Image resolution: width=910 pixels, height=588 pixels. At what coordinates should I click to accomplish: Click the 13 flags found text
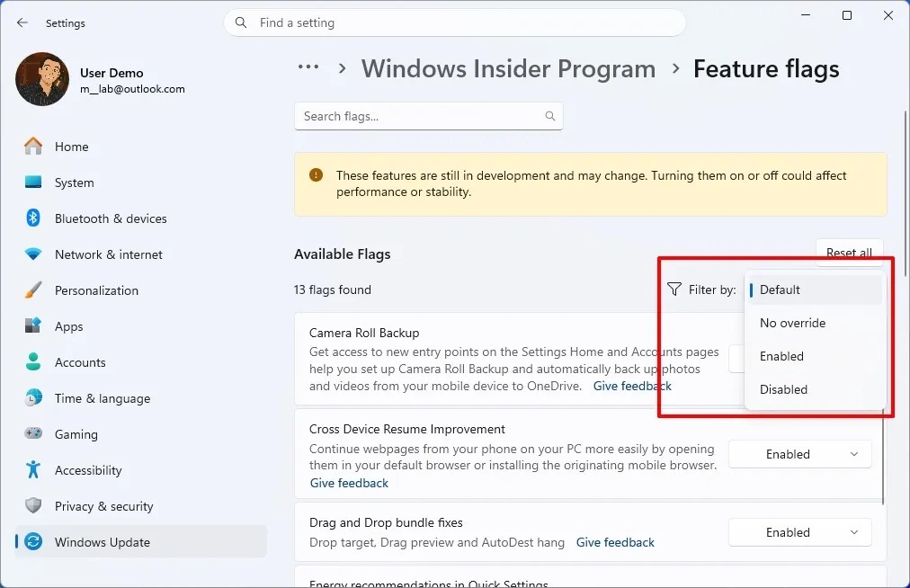point(333,290)
